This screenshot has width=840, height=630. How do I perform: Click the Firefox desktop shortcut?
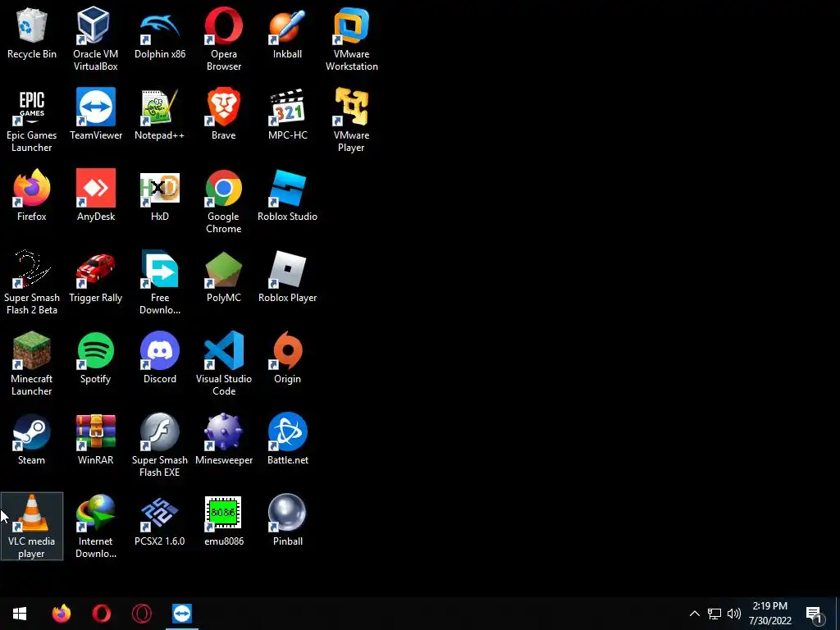[32, 195]
